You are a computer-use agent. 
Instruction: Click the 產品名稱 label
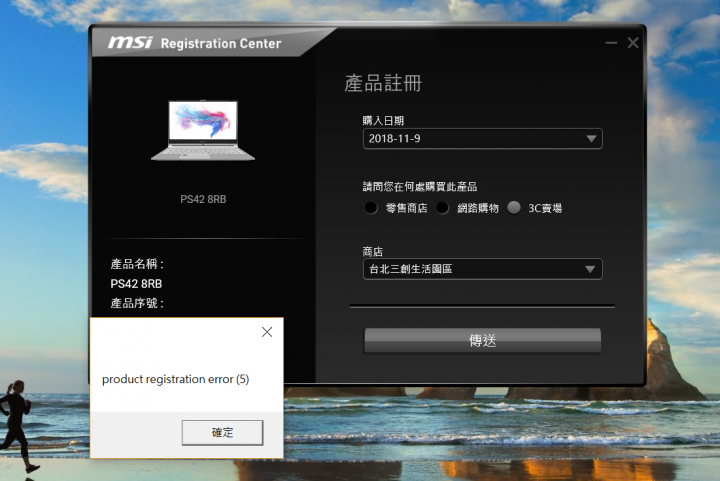click(x=137, y=264)
